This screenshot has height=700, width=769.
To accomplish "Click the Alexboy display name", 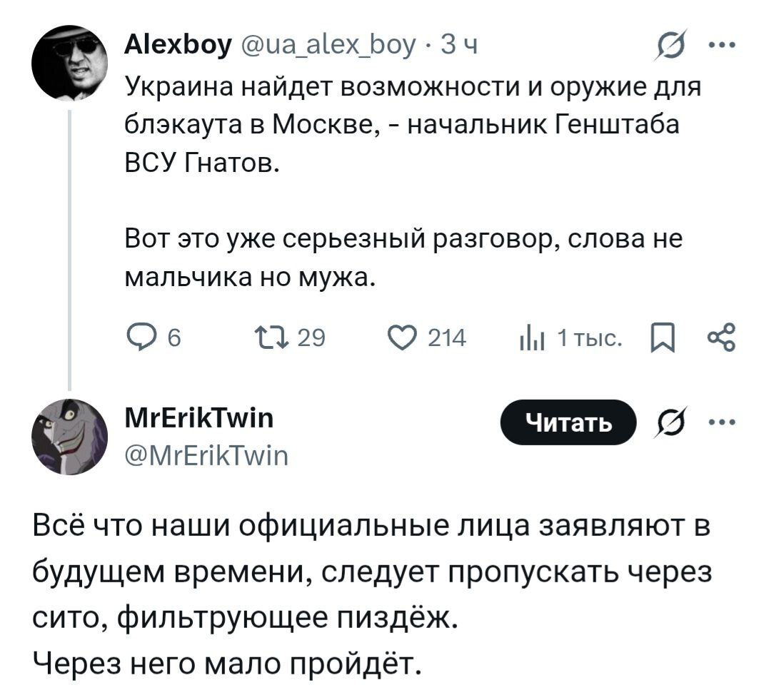I will (x=176, y=47).
